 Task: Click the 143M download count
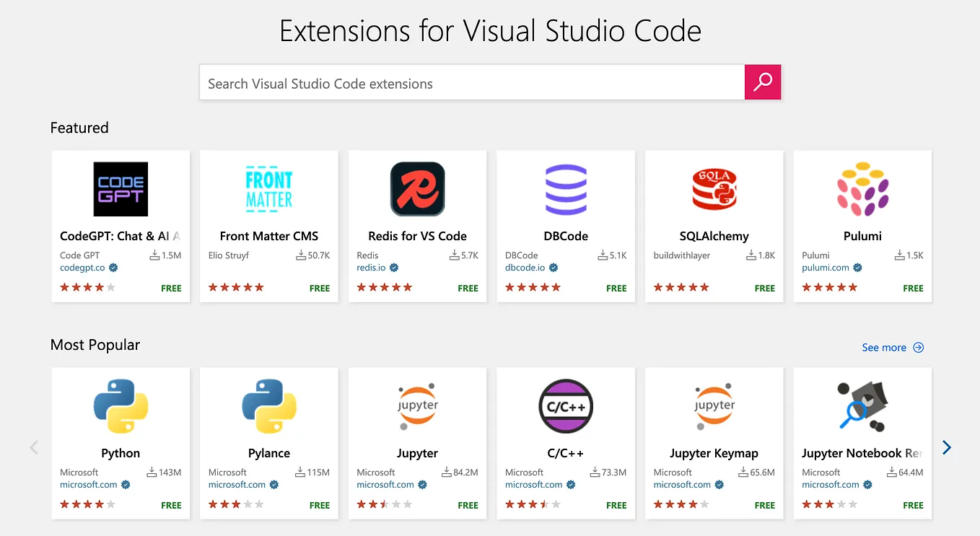[x=170, y=473]
